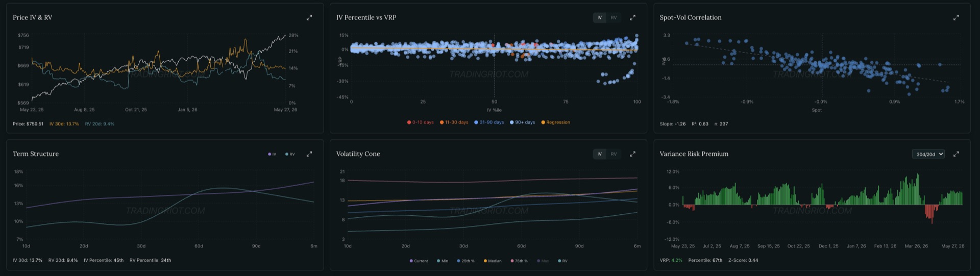Click the Term Structure panel title
Screen dimensions: 980x276
[36, 154]
